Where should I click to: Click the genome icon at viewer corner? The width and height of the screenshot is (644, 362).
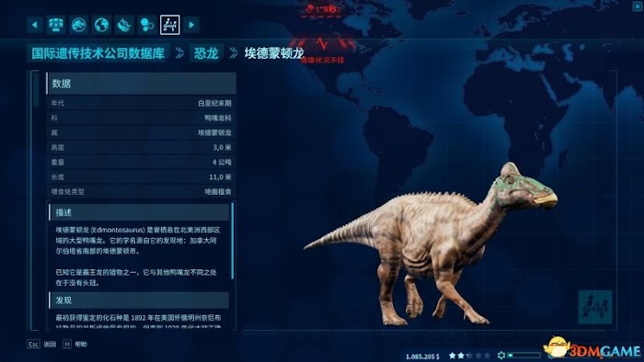595,307
